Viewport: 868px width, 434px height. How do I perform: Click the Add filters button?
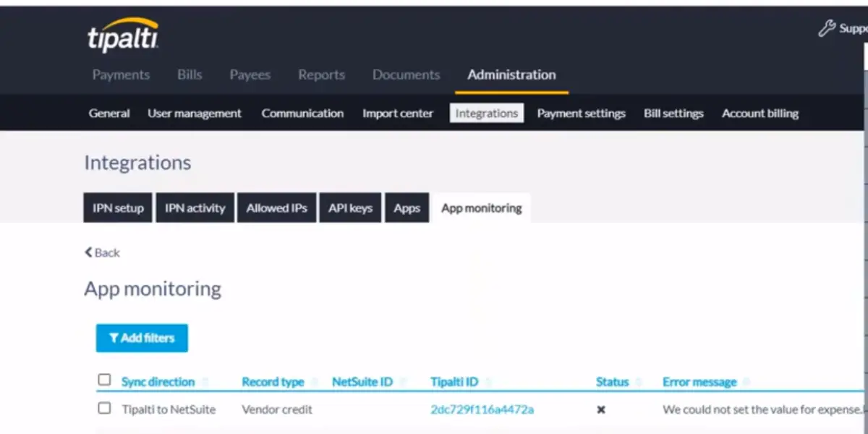[x=142, y=338]
